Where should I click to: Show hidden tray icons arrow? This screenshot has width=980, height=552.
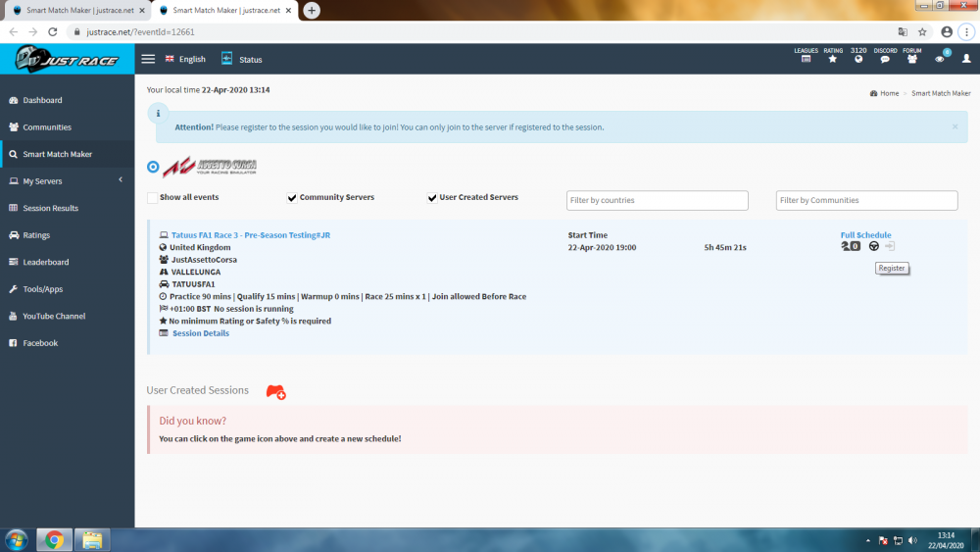[867, 541]
